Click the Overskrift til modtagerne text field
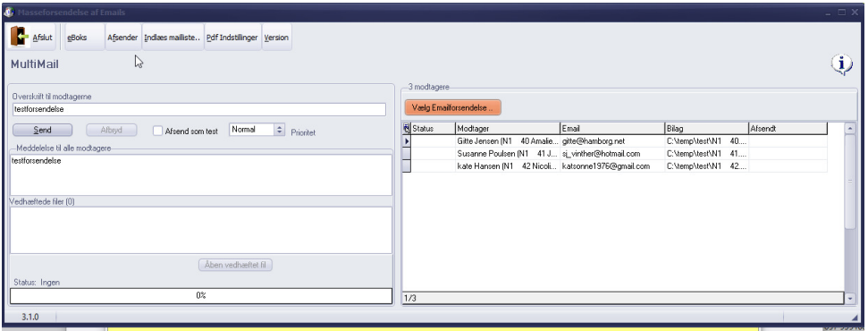The image size is (868, 331). [198, 109]
